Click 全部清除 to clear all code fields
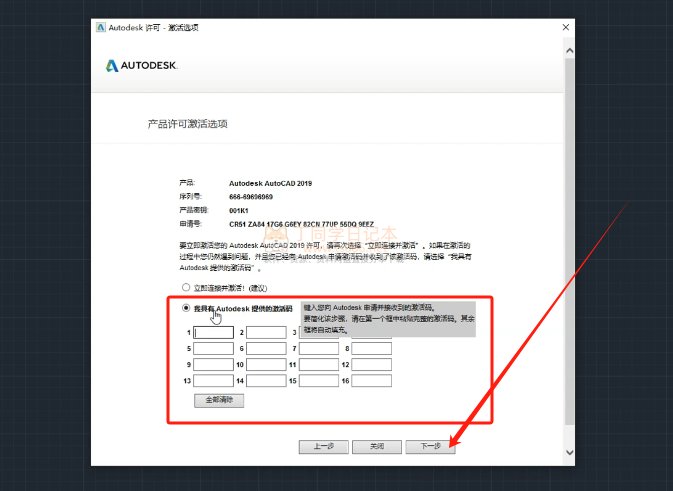Image resolution: width=673 pixels, height=491 pixels. tap(219, 400)
